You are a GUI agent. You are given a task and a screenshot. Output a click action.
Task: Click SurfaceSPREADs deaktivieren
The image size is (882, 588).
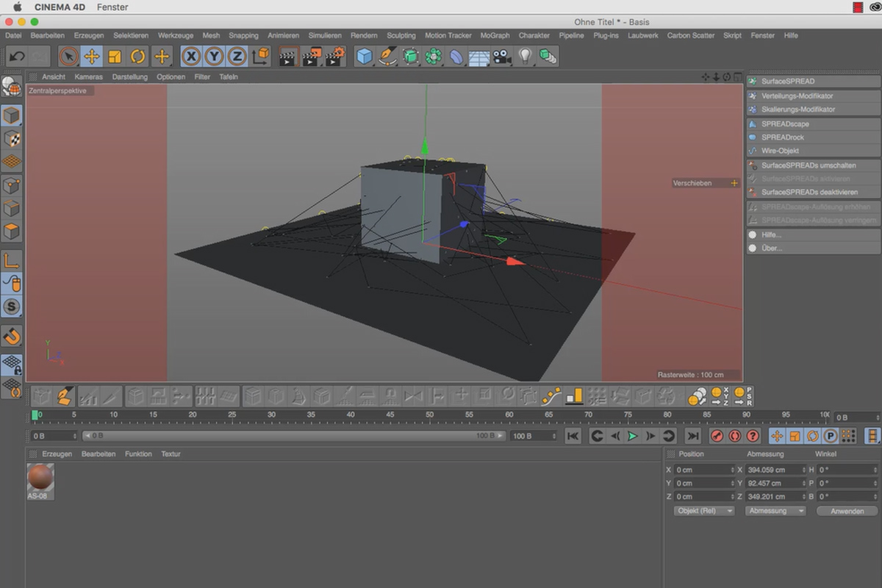(x=814, y=192)
